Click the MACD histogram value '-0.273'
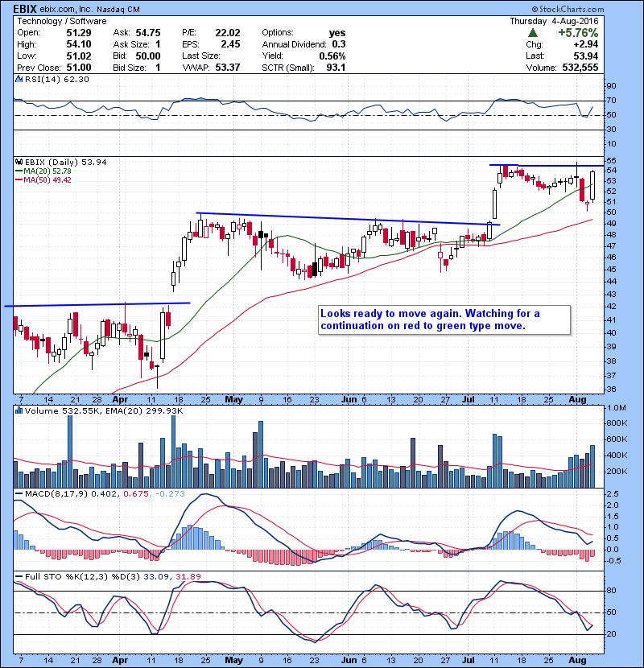The image size is (644, 668). click(x=170, y=494)
